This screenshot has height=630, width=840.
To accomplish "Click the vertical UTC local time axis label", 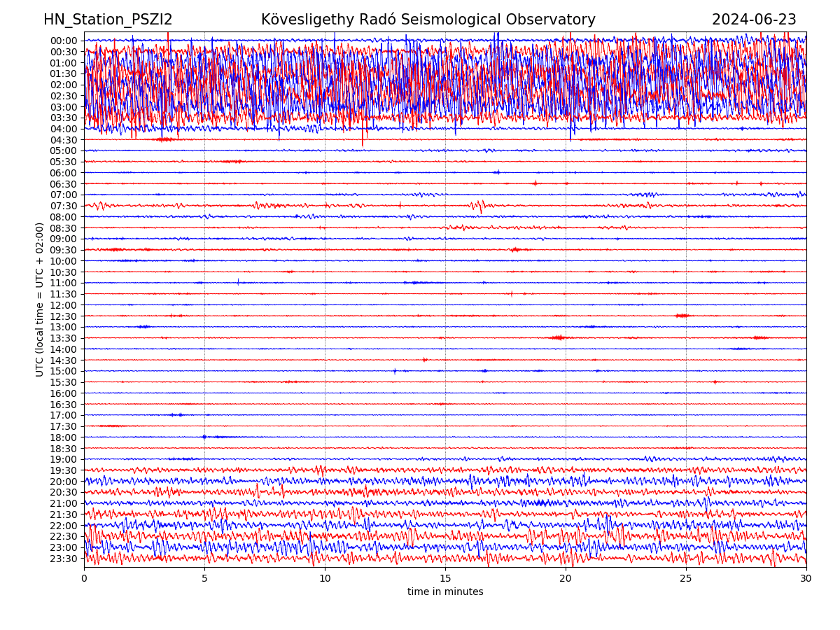I will click(40, 299).
